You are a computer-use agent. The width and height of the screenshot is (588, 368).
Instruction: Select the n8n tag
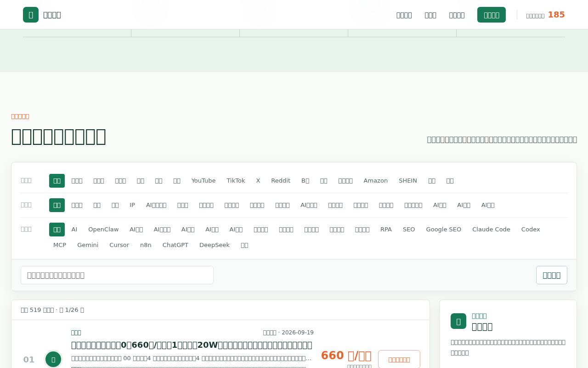(x=146, y=245)
